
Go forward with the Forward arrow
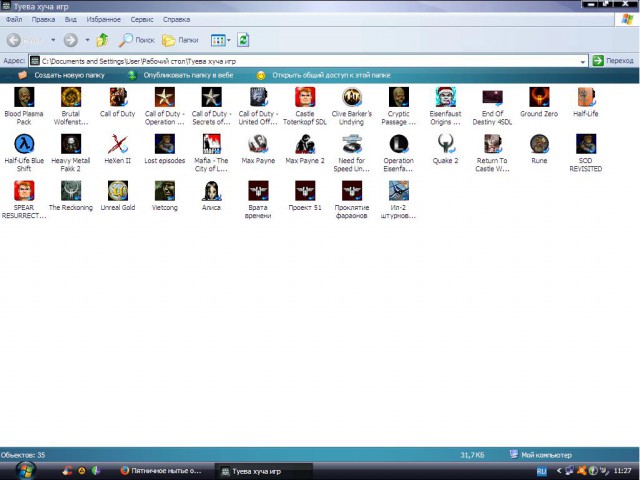pos(71,40)
